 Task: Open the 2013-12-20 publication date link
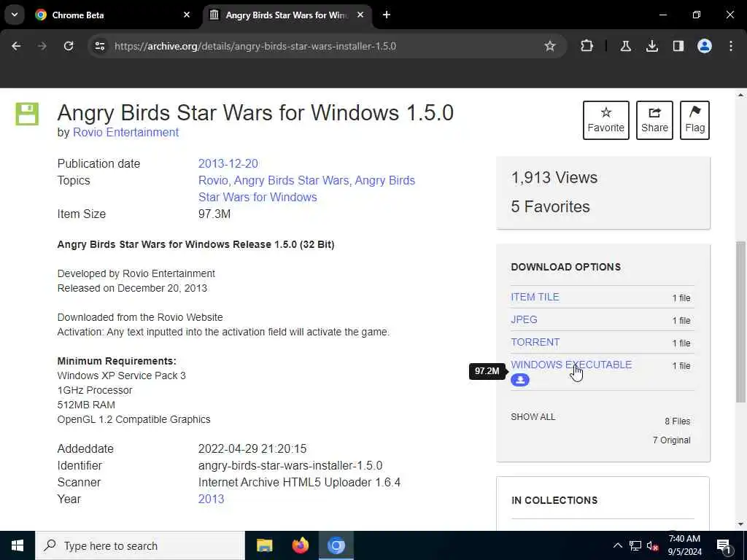pos(228,164)
